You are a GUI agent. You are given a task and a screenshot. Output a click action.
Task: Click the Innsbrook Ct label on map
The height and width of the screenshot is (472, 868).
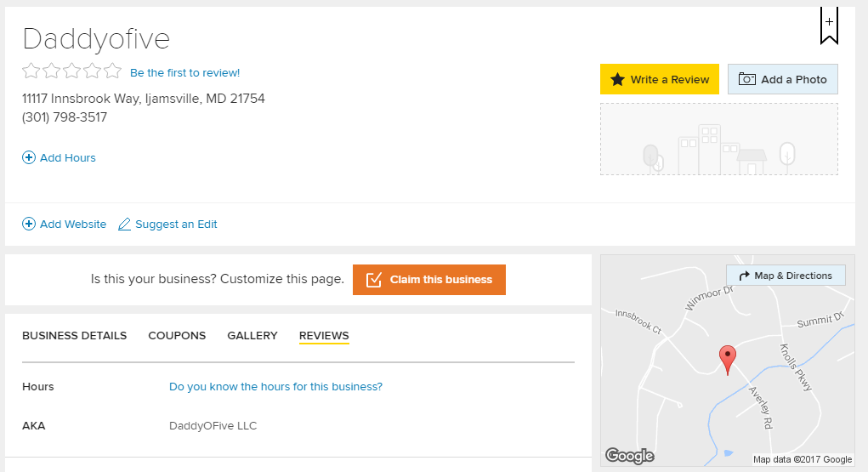pyautogui.click(x=638, y=321)
